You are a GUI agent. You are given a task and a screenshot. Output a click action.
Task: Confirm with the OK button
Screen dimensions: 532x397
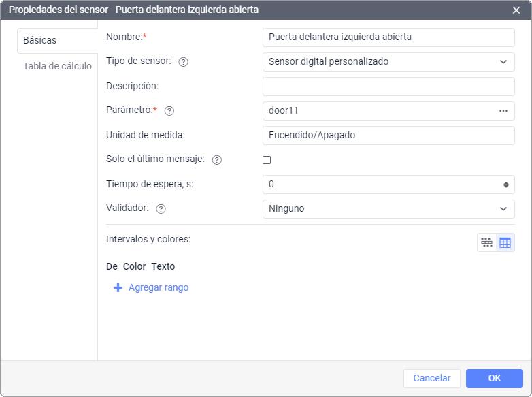495,379
